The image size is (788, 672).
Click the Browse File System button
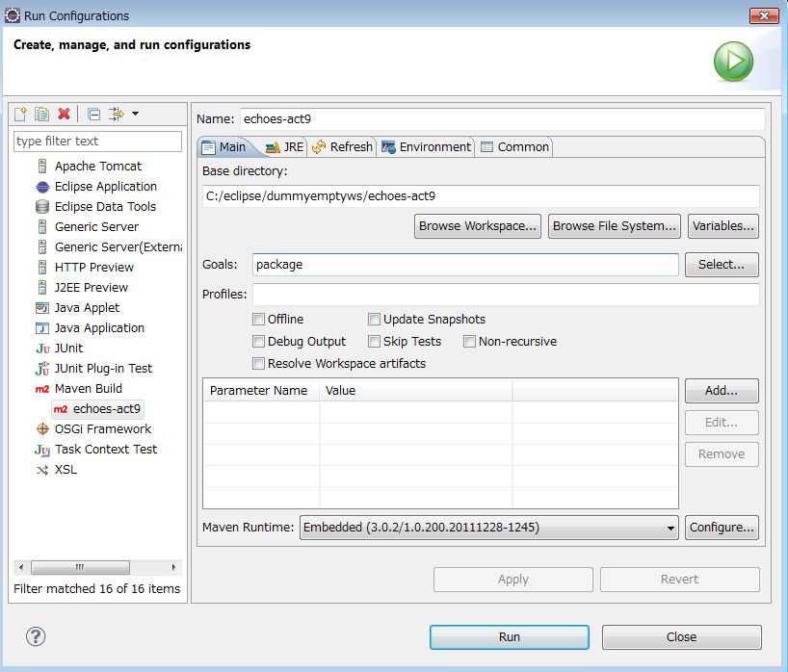[614, 226]
